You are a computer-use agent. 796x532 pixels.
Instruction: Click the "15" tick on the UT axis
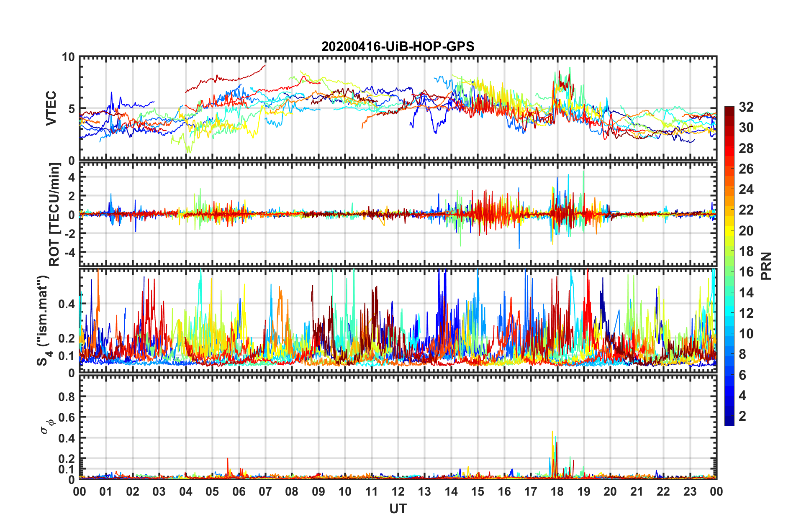click(478, 491)
